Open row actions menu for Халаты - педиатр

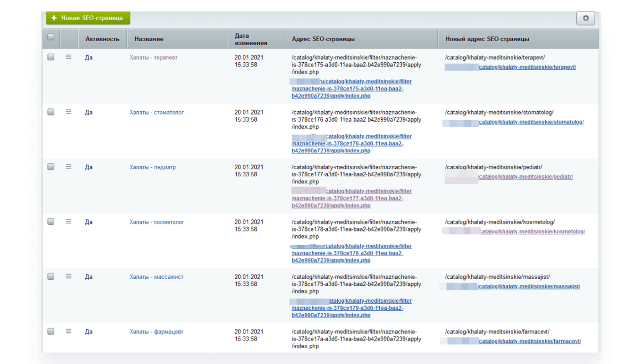click(x=69, y=167)
